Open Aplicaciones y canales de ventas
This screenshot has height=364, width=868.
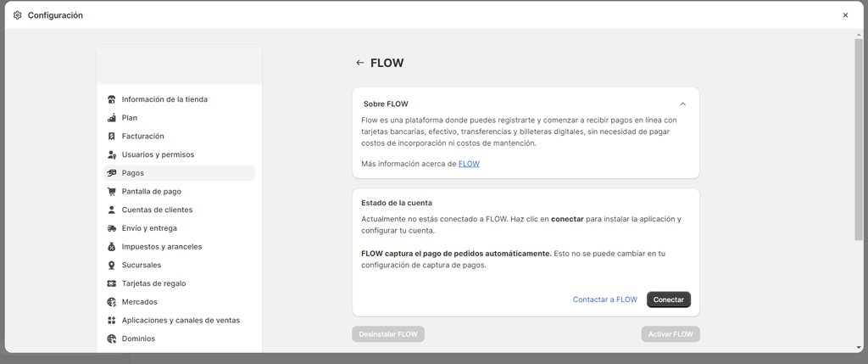tap(180, 320)
